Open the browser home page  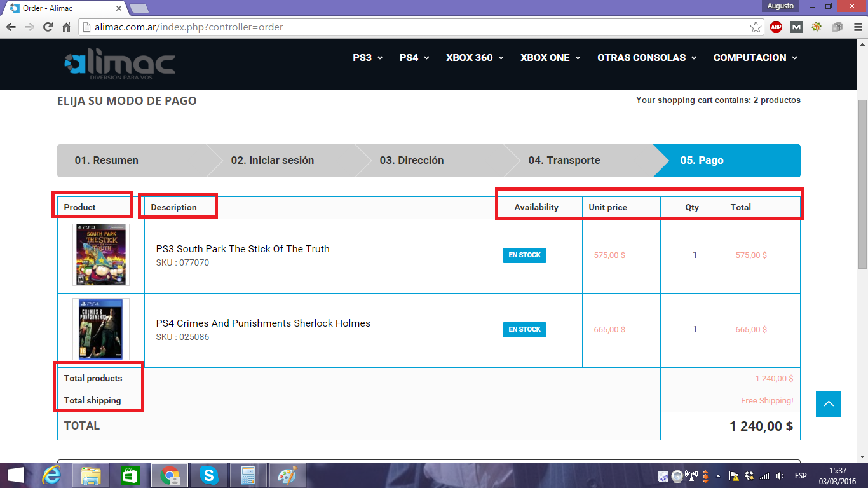click(66, 27)
